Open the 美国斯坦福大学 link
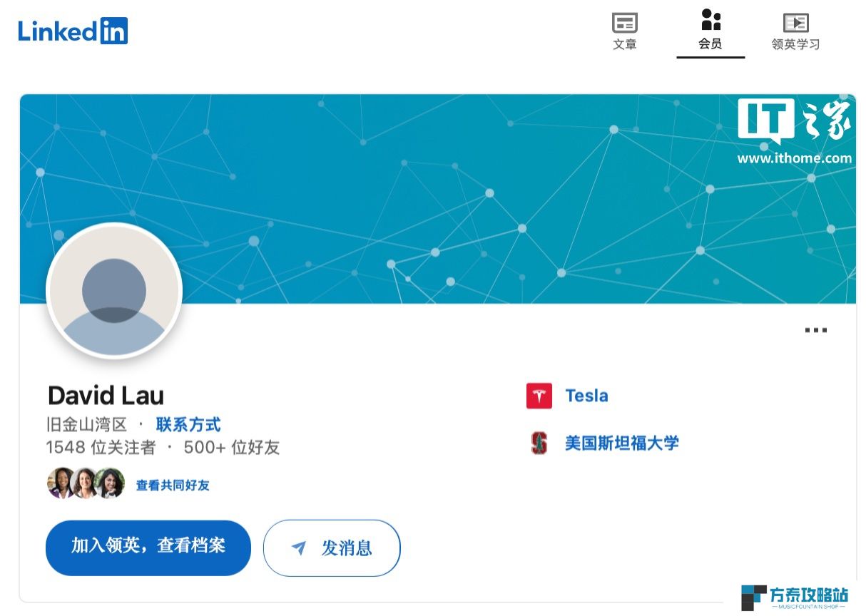The width and height of the screenshot is (866, 616). pyautogui.click(x=622, y=443)
